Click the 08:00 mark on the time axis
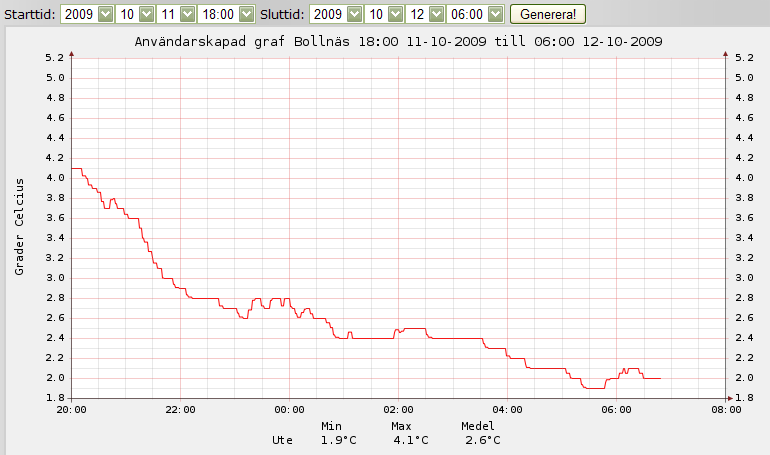This screenshot has width=770, height=455. coord(726,409)
